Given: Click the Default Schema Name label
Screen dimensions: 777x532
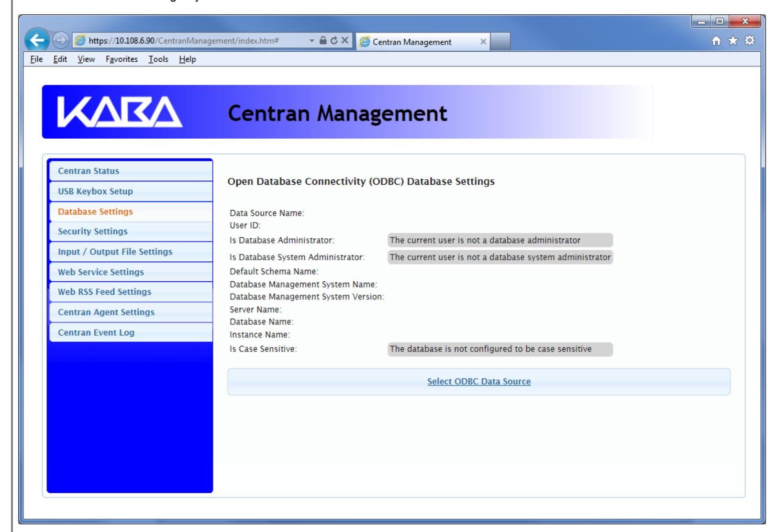Looking at the screenshot, I should [x=274, y=272].
